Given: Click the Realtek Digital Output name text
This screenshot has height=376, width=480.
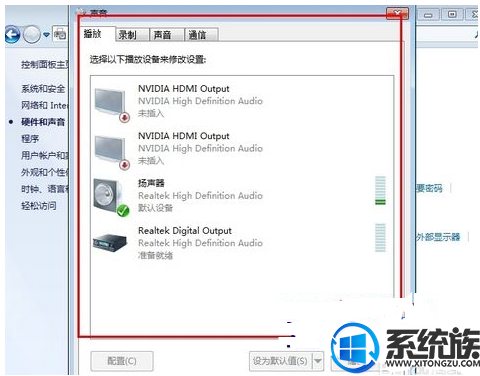Looking at the screenshot, I should [x=185, y=230].
